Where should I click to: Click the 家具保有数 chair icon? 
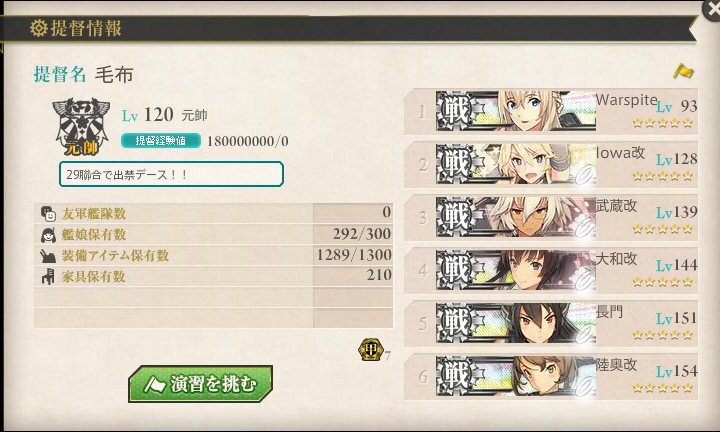coord(48,276)
